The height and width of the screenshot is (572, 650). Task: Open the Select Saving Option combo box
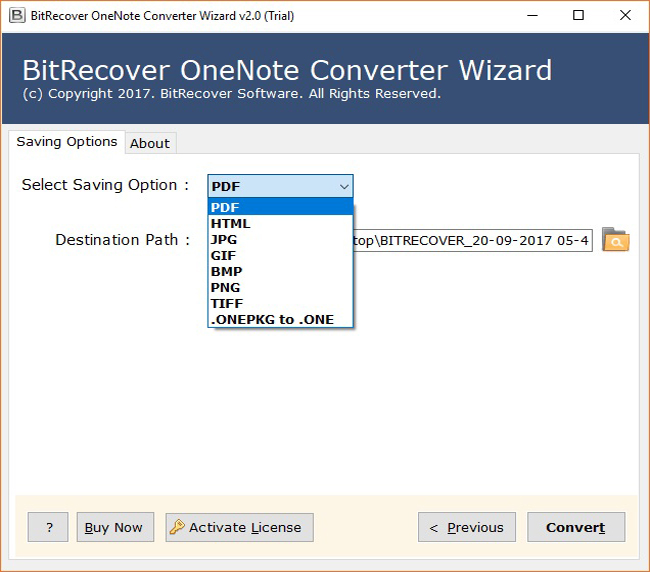(280, 186)
